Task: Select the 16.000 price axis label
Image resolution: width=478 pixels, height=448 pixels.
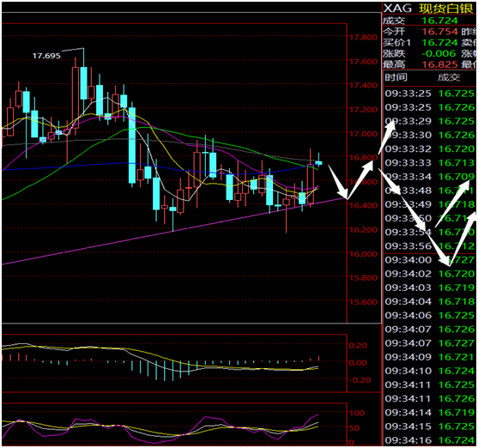Action: click(x=363, y=254)
